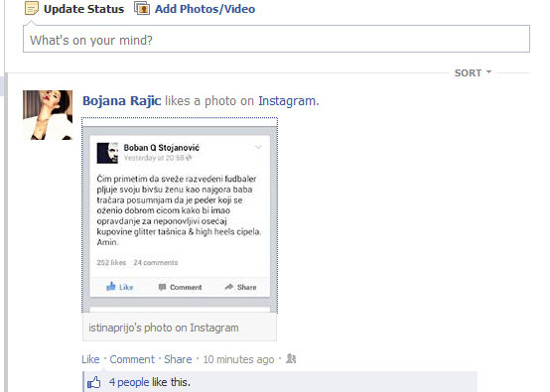The image size is (550, 392).
Task: Tap the embedded post's Comment bubble icon
Action: [x=162, y=287]
